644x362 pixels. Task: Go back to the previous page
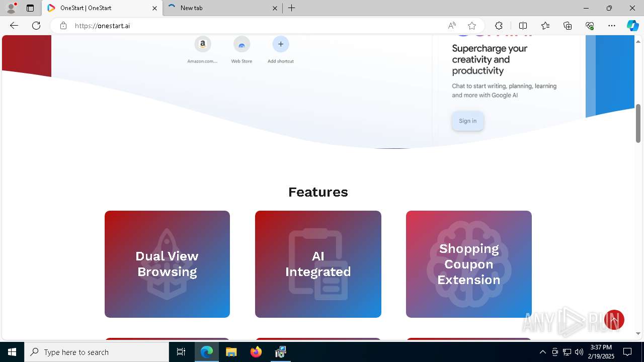pos(14,26)
